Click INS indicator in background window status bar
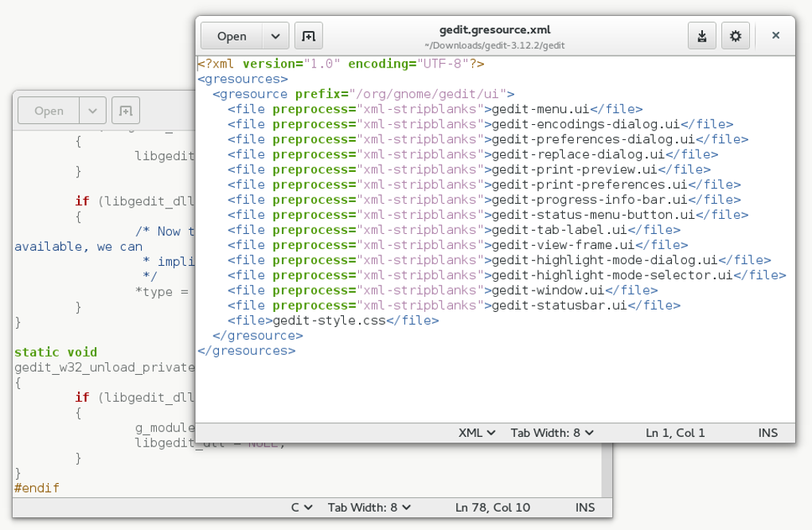Viewport: 812px width, 530px height. pos(585,507)
